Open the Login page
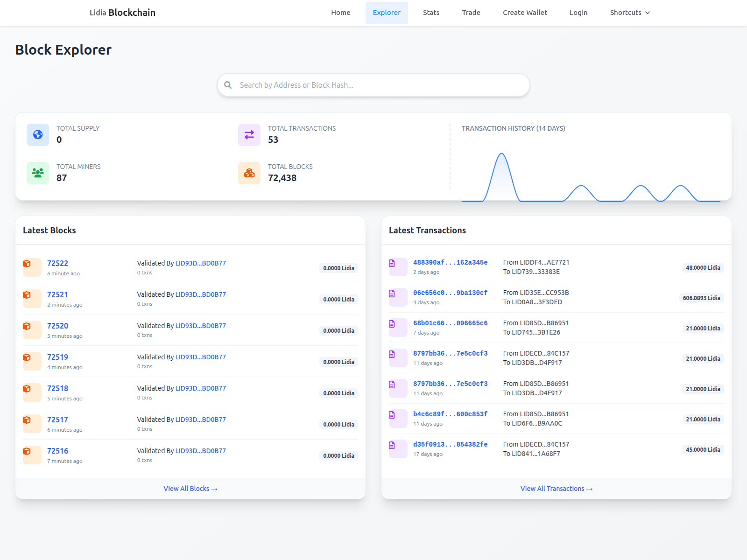 pyautogui.click(x=578, y=13)
